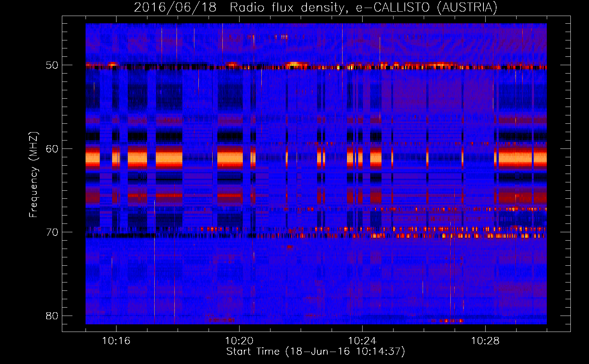
Task: Click the 'Frequency (MHZ)' axis label
Action: [33, 174]
